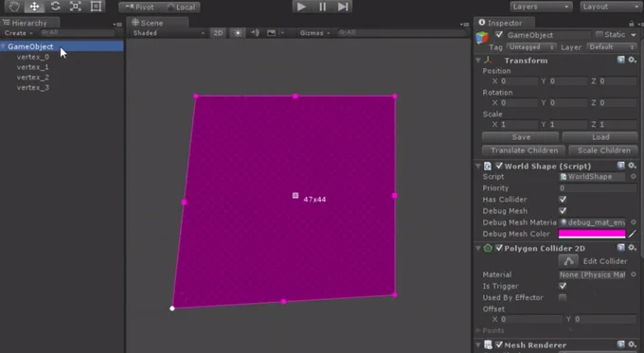The image size is (644, 353).
Task: Switch to the Scene tab
Action: click(x=157, y=23)
